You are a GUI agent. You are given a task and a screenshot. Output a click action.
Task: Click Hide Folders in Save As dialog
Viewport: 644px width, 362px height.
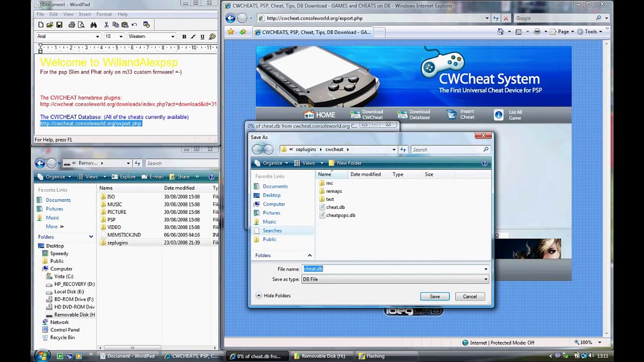coord(273,296)
